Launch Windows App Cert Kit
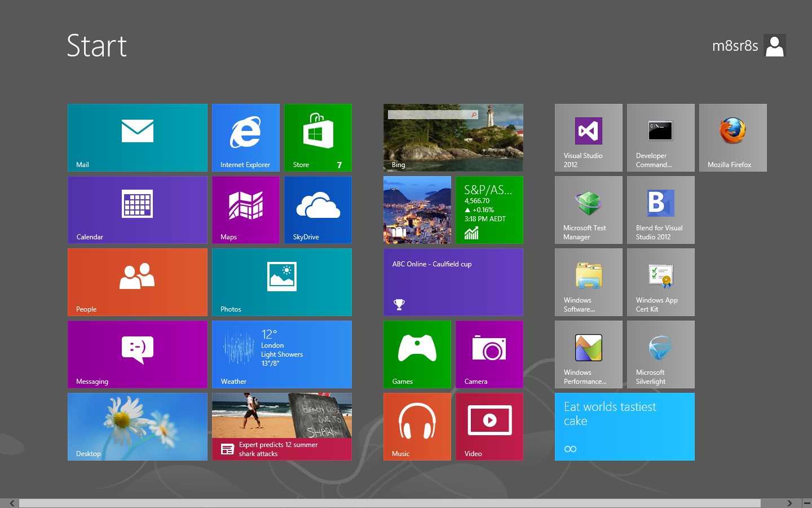Screen dimensions: 812x508 661,282
